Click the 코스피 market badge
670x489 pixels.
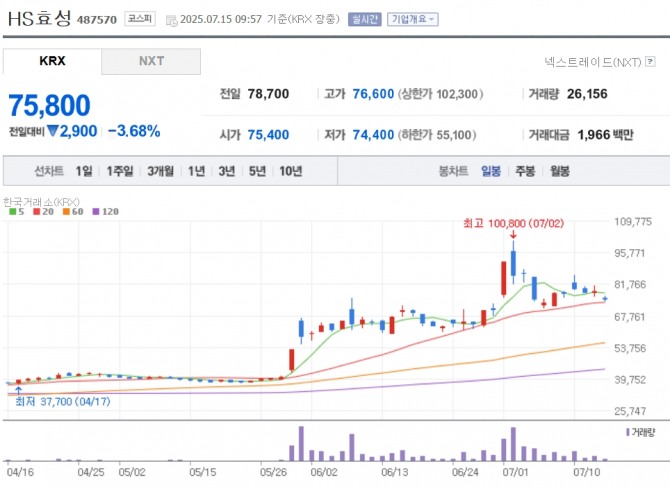pyautogui.click(x=140, y=19)
